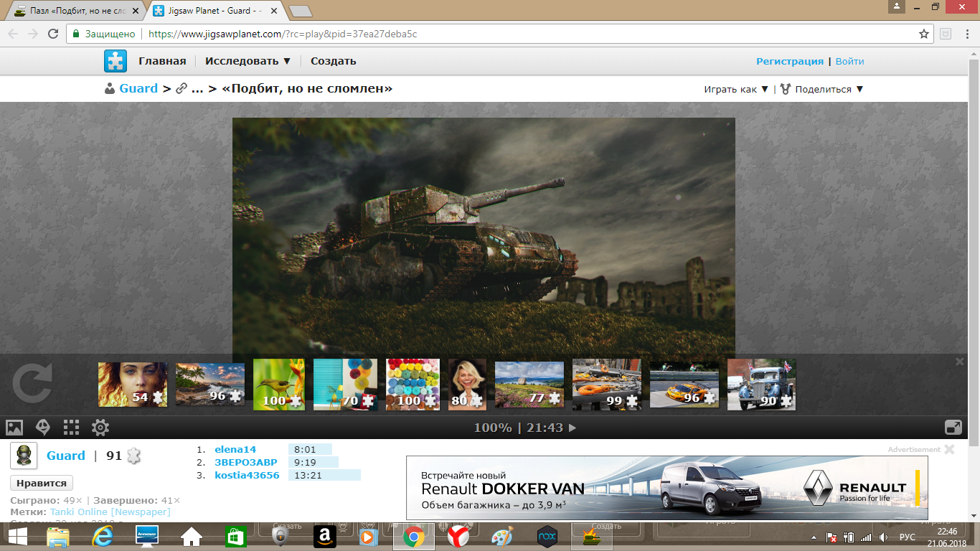Open the 99-piece puzzle thumbnail
980x551 pixels.
607,385
